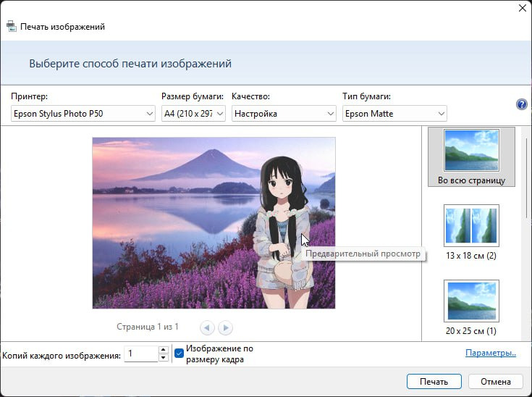
Task: Open the 'Принтер' dropdown list
Action: (x=83, y=114)
